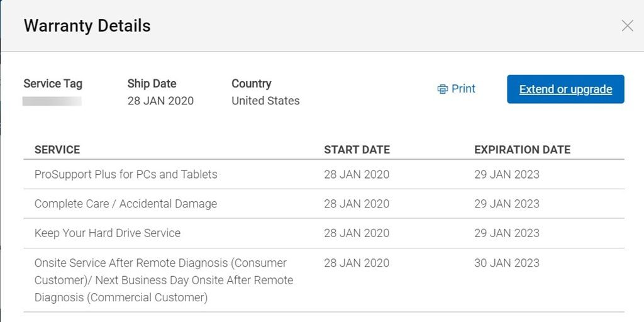The image size is (644, 322).
Task: Click the Service Tag label
Action: click(x=53, y=84)
